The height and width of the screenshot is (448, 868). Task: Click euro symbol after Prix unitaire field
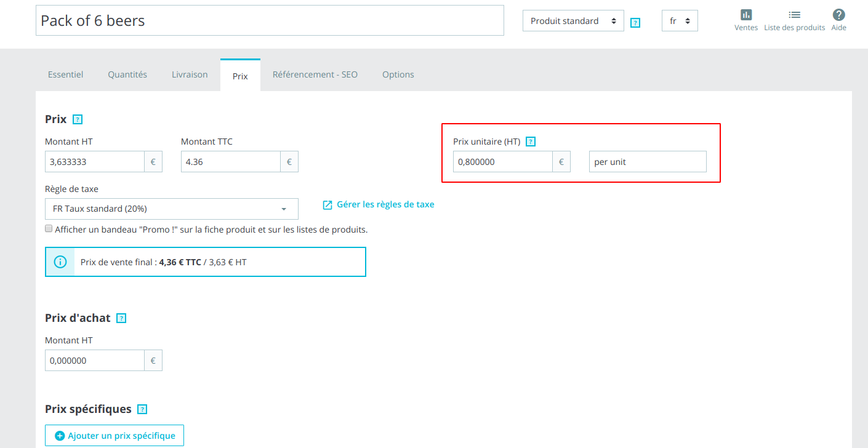pos(561,162)
